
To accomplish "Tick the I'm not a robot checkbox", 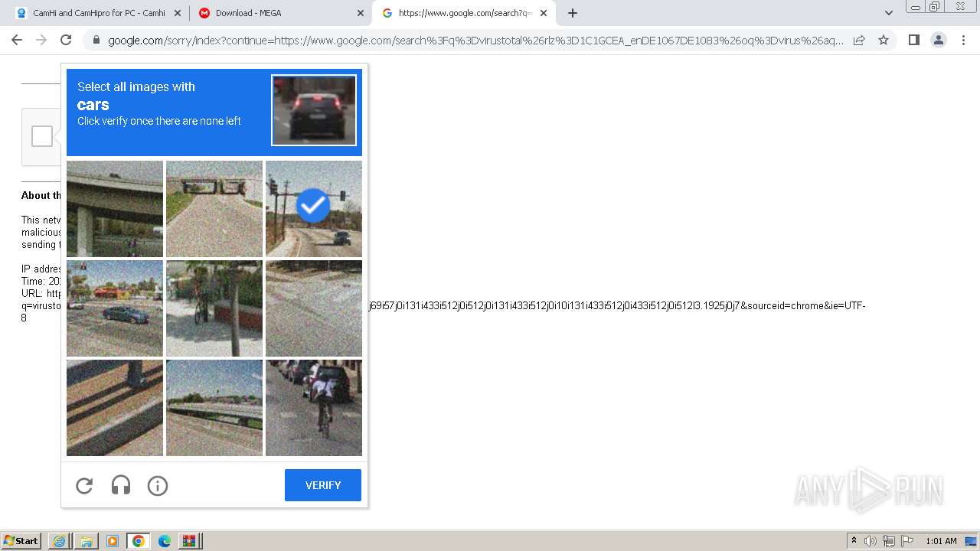I will click(42, 136).
